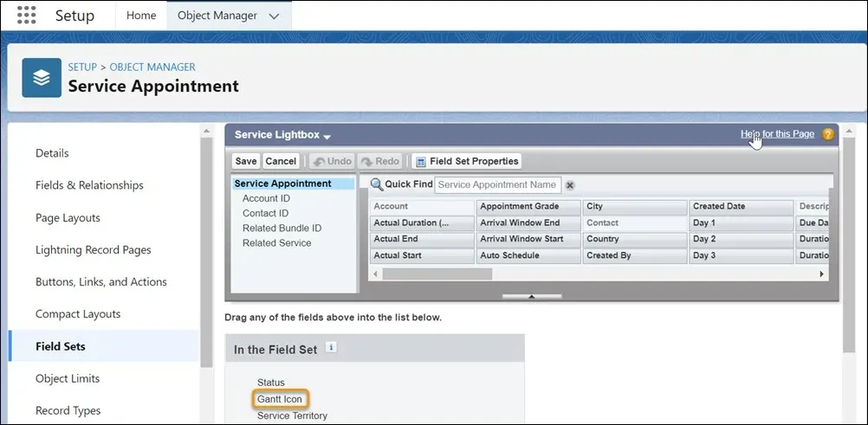The width and height of the screenshot is (868, 425).
Task: Collapse the field palette with the up-arrow handle
Action: 531,297
